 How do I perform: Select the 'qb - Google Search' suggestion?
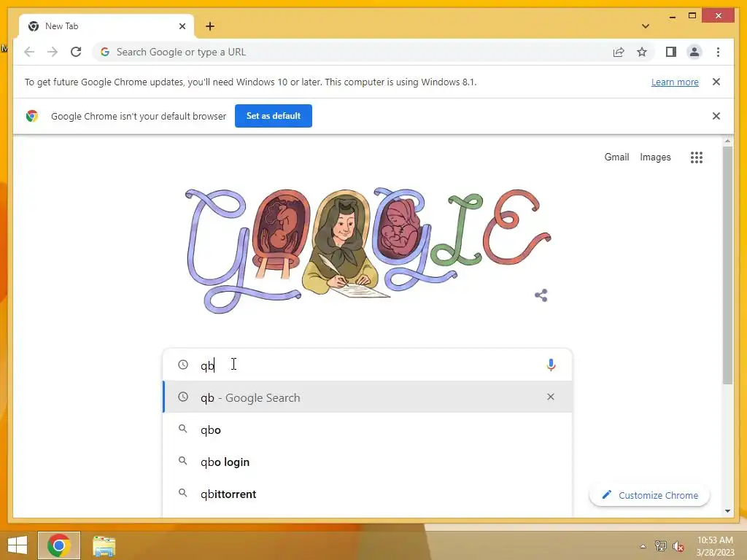[368, 397]
